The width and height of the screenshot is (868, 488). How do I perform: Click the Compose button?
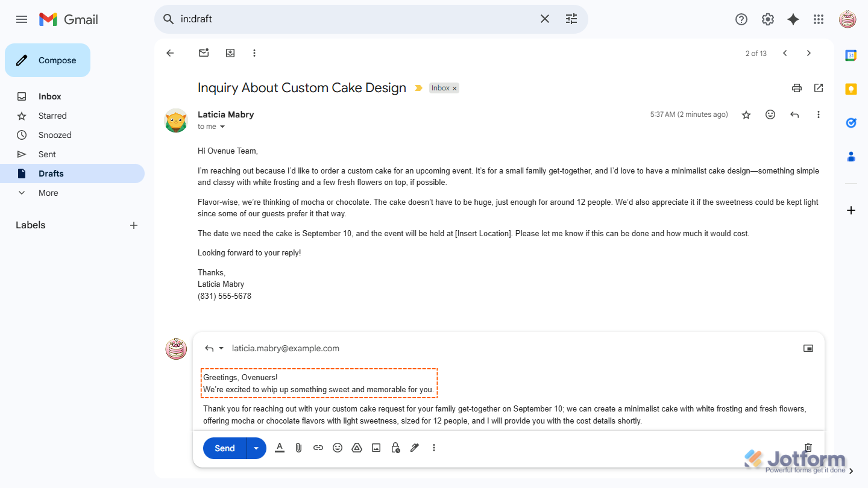pos(48,60)
